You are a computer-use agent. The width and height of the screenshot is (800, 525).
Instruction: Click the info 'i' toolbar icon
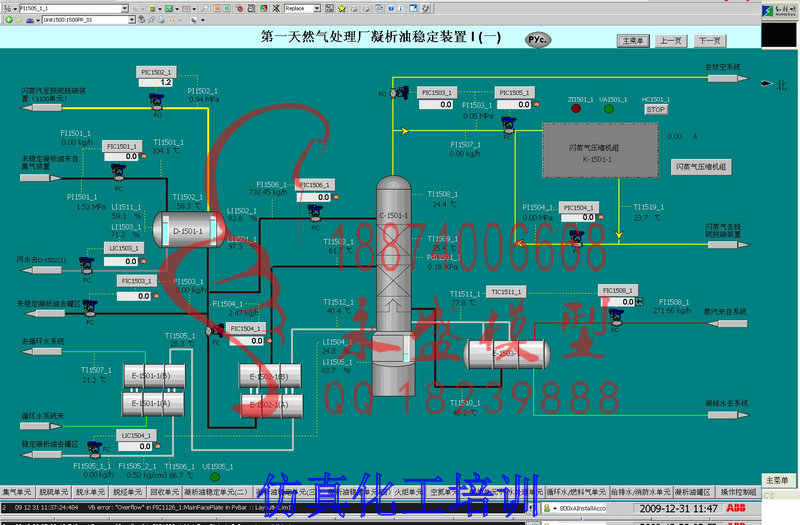(401, 9)
